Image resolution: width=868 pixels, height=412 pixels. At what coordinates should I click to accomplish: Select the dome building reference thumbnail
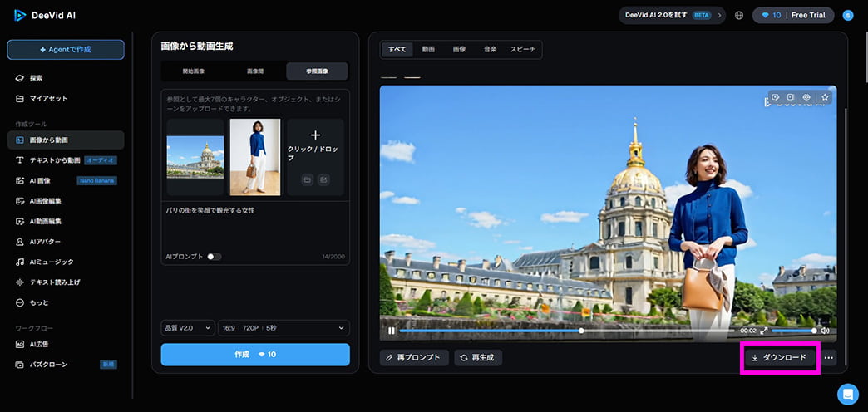[x=195, y=157]
